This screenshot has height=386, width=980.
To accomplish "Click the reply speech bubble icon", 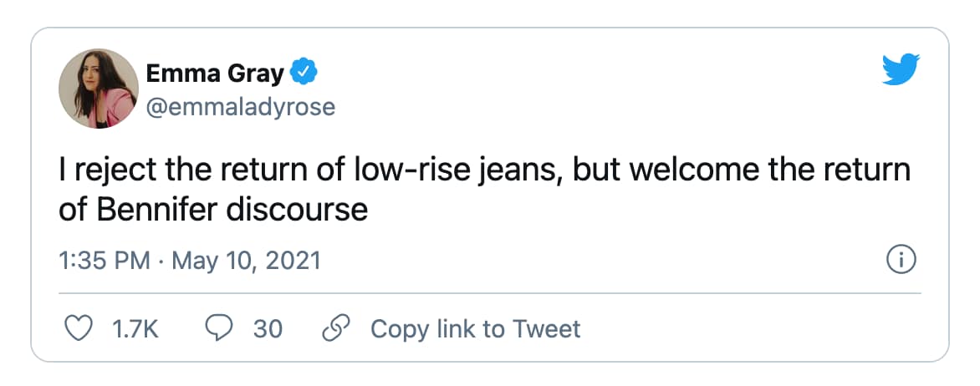I will [x=218, y=328].
